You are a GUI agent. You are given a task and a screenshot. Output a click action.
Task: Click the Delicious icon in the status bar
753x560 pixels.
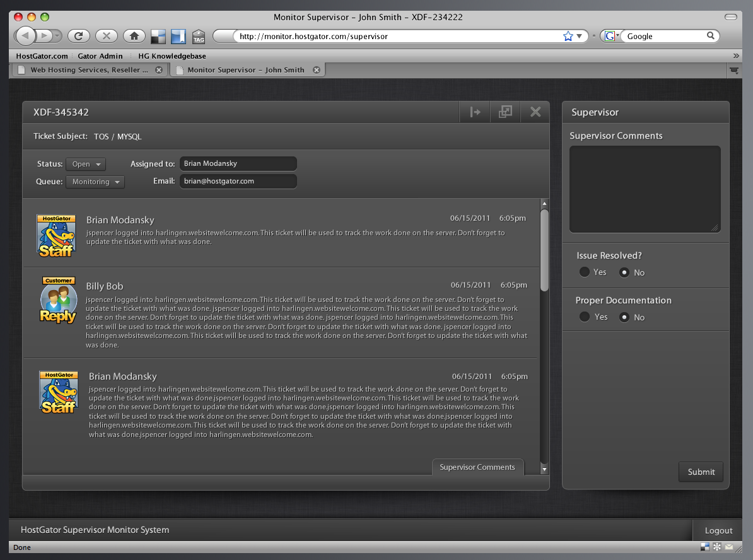tap(705, 547)
